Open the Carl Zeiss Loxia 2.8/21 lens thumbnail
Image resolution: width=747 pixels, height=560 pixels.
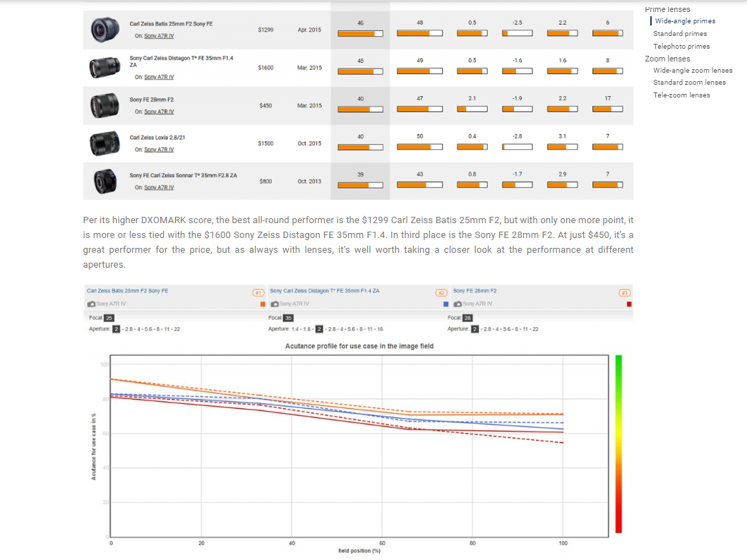coord(104,143)
